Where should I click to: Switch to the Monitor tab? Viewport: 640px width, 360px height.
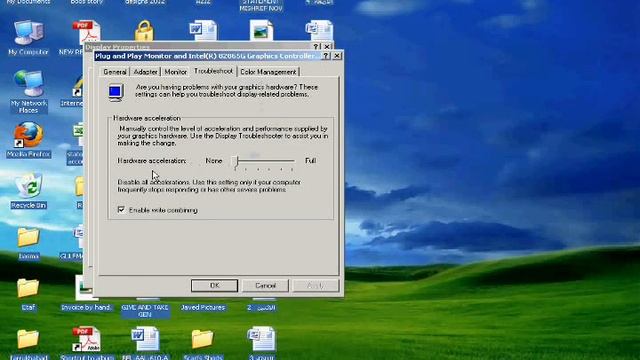click(x=176, y=72)
